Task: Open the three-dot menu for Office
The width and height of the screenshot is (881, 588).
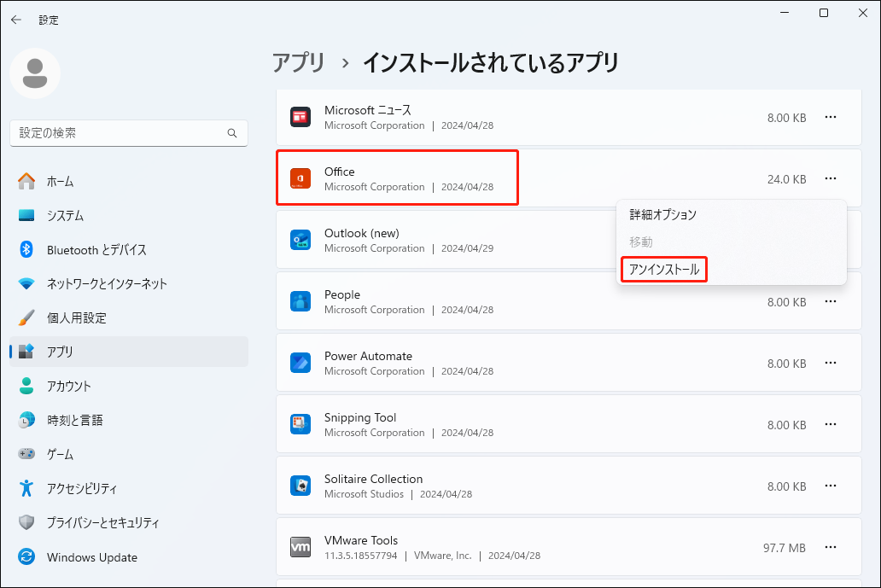Action: tap(831, 178)
